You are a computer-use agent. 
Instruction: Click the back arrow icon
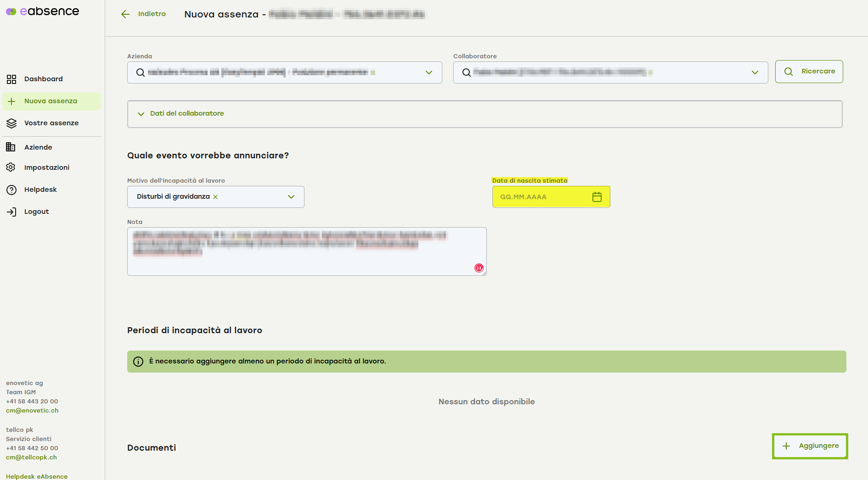pyautogui.click(x=125, y=14)
